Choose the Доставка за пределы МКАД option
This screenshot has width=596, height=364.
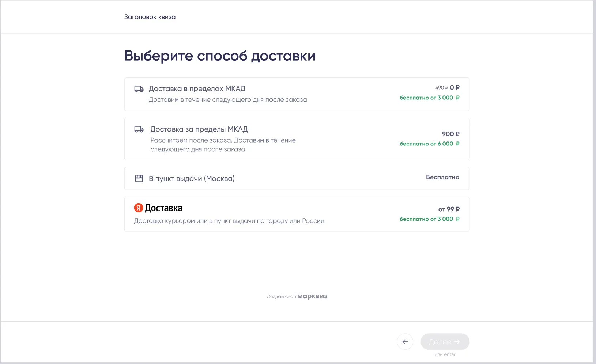click(x=199, y=129)
